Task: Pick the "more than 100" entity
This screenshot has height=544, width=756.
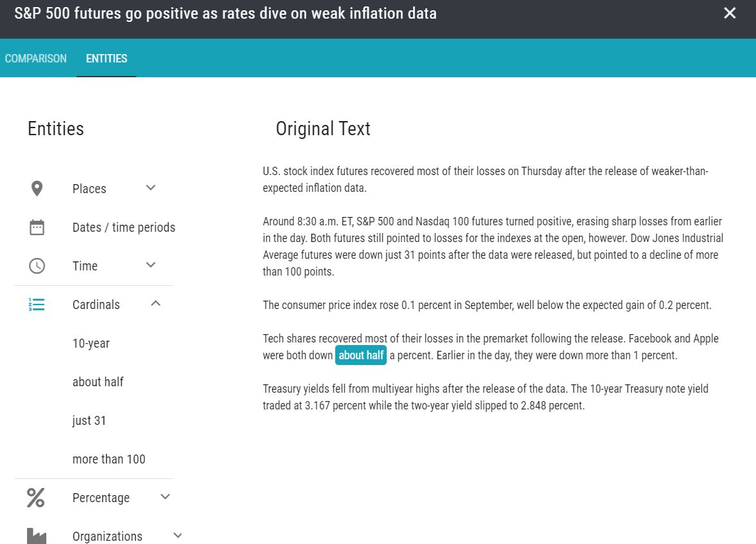Action: tap(109, 459)
